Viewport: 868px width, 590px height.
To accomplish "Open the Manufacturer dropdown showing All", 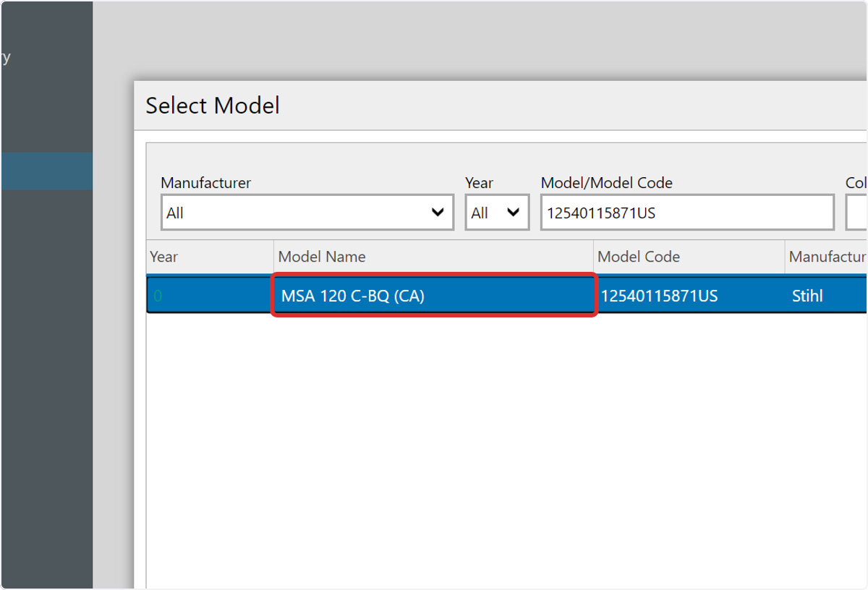I will click(307, 213).
